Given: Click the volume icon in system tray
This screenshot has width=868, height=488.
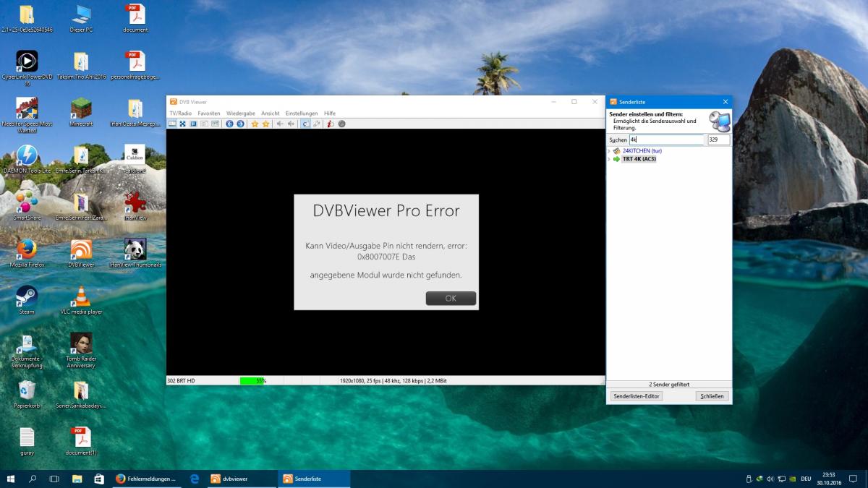Looking at the screenshot, I should point(770,479).
